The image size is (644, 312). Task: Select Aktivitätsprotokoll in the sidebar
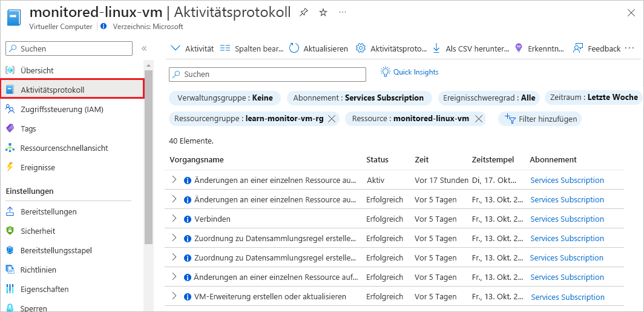coord(72,89)
